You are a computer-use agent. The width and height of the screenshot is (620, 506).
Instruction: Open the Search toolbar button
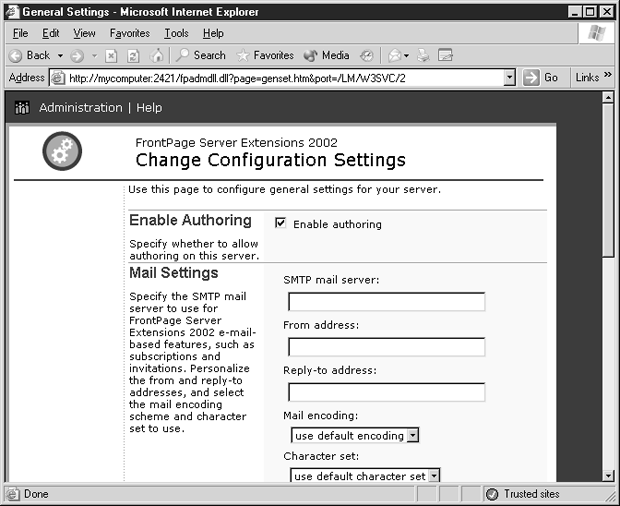pyautogui.click(x=200, y=55)
